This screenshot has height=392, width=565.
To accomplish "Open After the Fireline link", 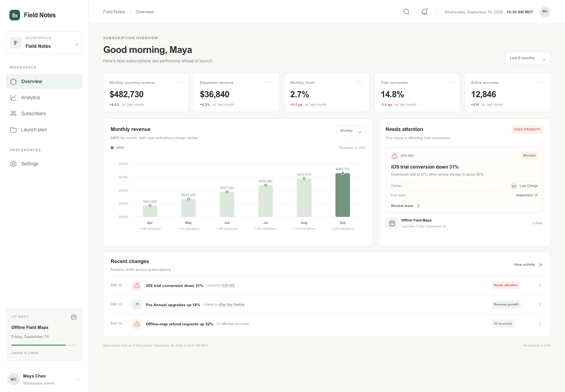I will tap(231, 305).
